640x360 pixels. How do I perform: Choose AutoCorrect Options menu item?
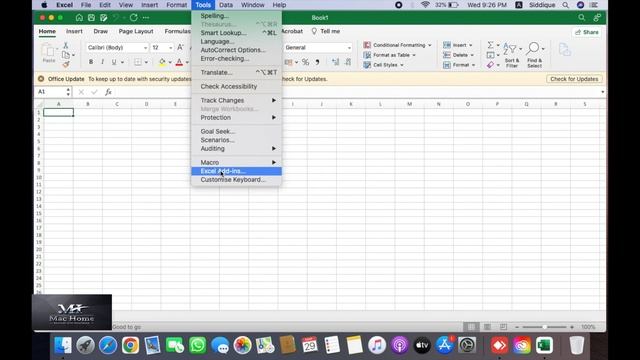[x=236, y=50]
